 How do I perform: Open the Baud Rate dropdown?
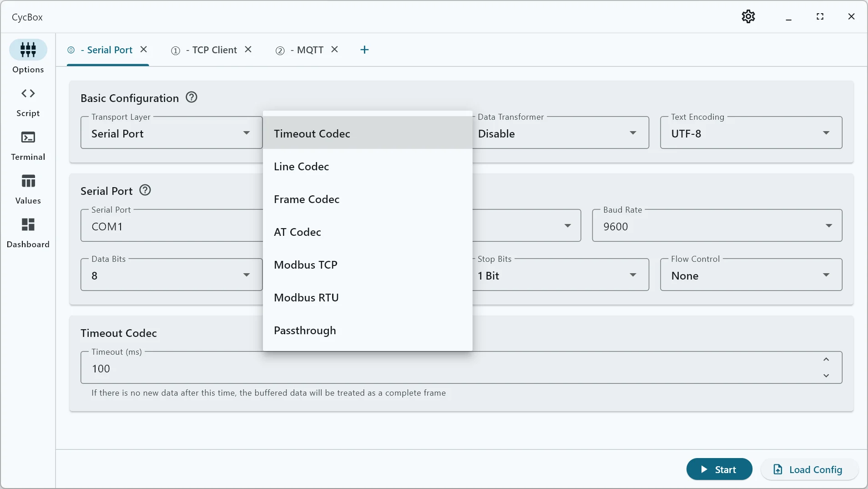coord(717,226)
